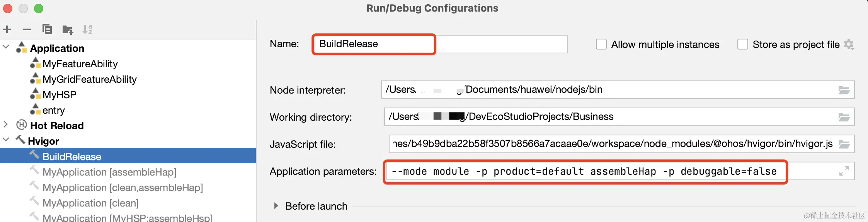This screenshot has width=868, height=222.
Task: Collapse the Hvigor tree group
Action: click(6, 140)
